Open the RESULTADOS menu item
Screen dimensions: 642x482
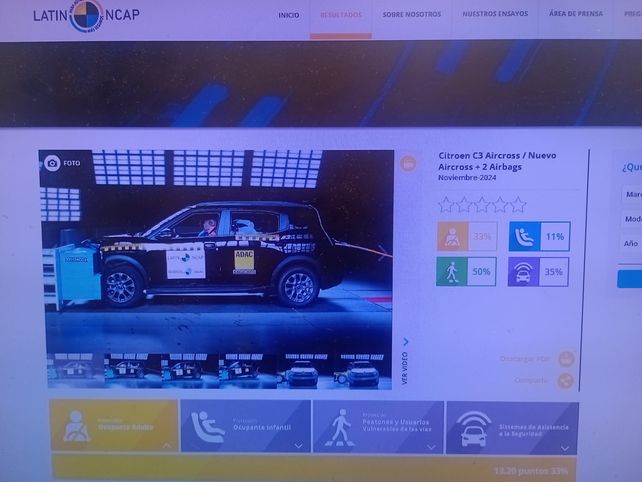[341, 15]
